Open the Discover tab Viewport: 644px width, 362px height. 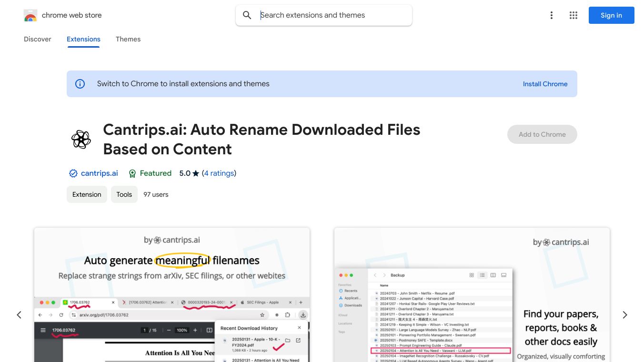point(38,39)
